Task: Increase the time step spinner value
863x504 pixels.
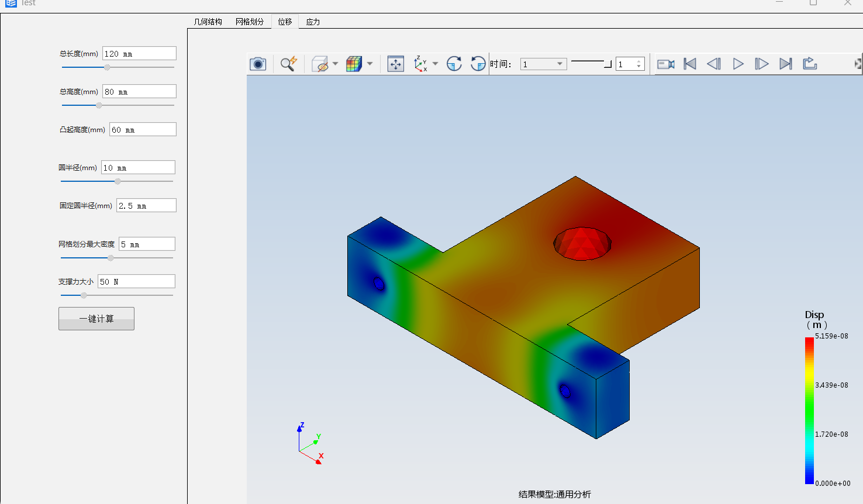Action: [639, 61]
